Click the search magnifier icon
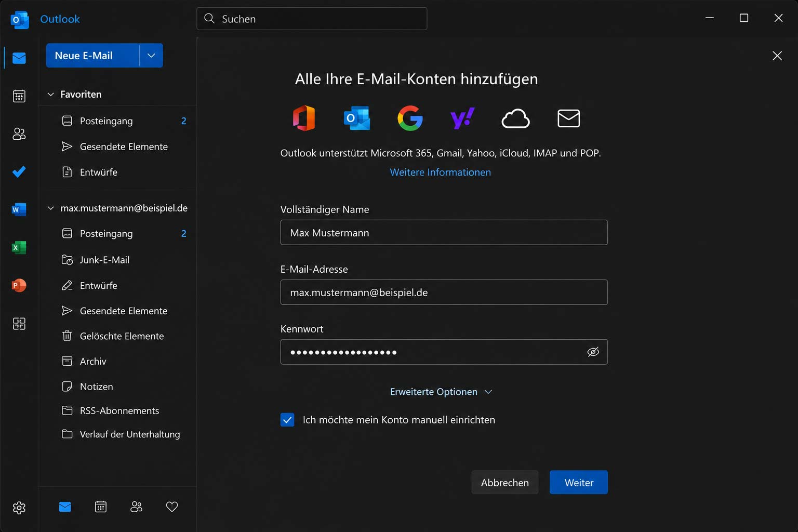This screenshot has width=798, height=532. tap(209, 19)
